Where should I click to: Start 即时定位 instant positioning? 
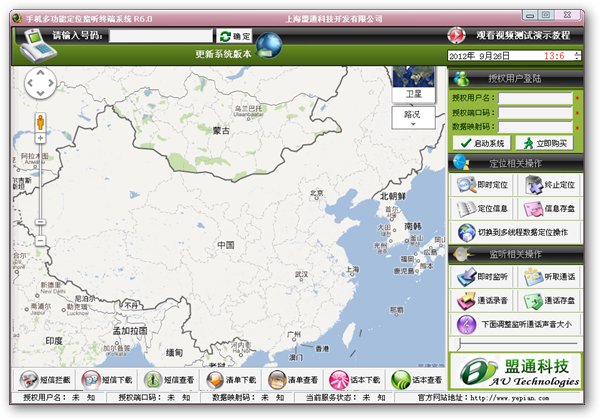pos(480,184)
